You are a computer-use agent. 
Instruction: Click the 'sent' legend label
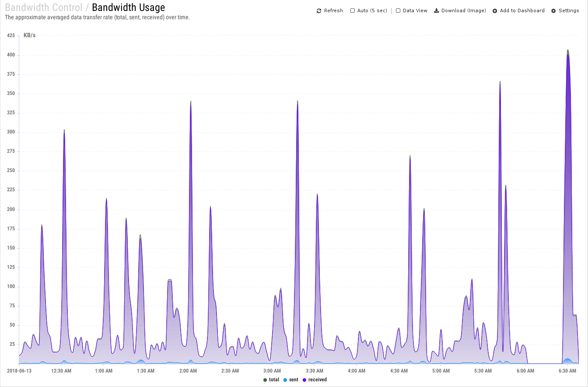[294, 380]
